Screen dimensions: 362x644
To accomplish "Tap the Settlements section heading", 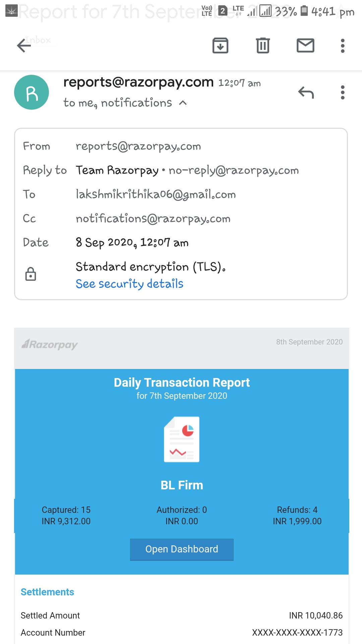I will click(47, 592).
